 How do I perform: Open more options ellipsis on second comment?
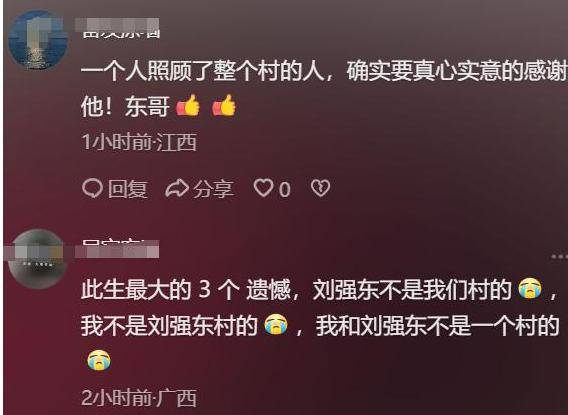coord(559,257)
